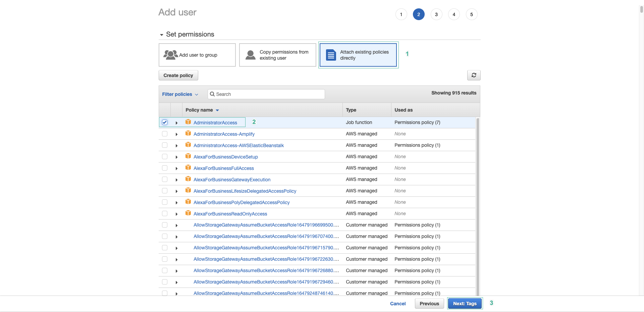Open the AllowStorageGatewayAssumeBucketAccessRole16479196726880 policy link
The image size is (644, 312).
[266, 270]
